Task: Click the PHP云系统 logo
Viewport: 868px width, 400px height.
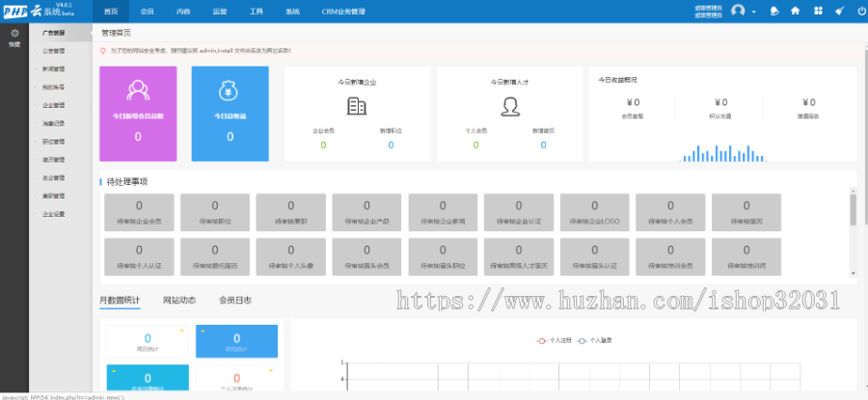Action: [x=39, y=11]
